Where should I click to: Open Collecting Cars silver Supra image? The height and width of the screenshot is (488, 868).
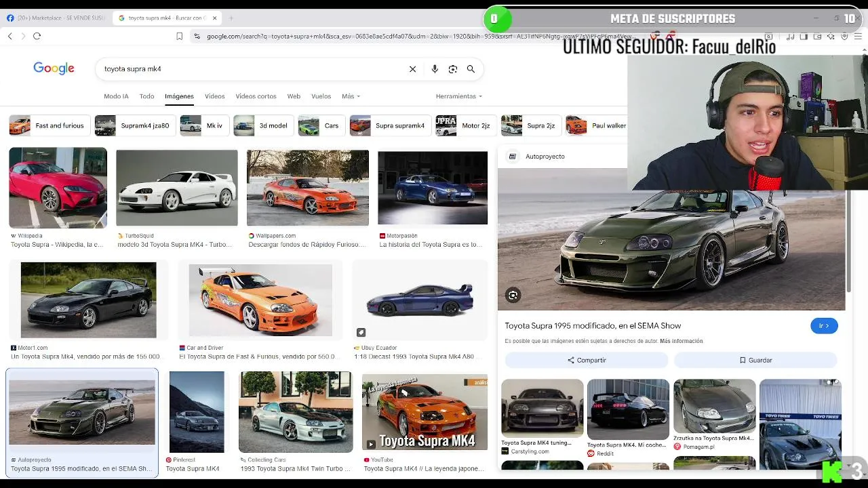click(x=296, y=412)
